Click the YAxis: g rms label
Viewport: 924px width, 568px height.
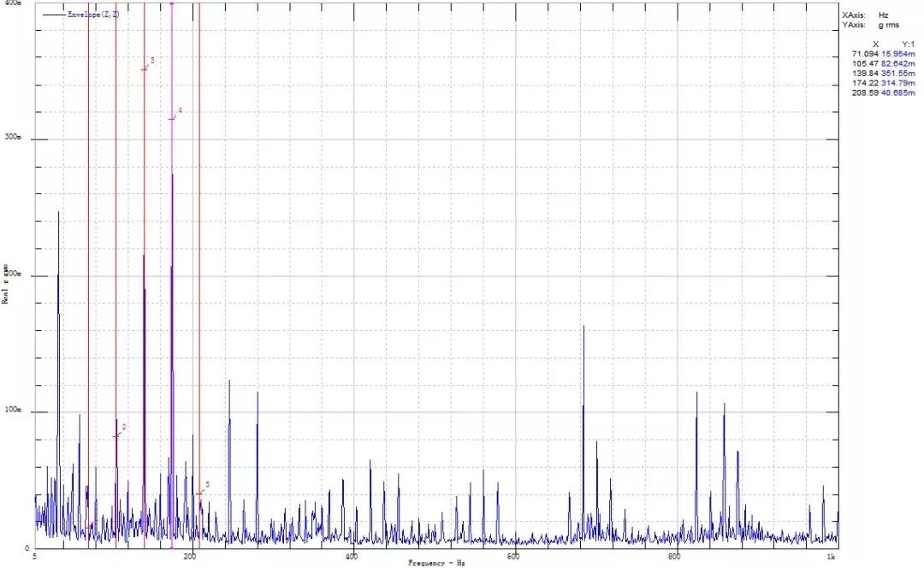[x=871, y=25]
